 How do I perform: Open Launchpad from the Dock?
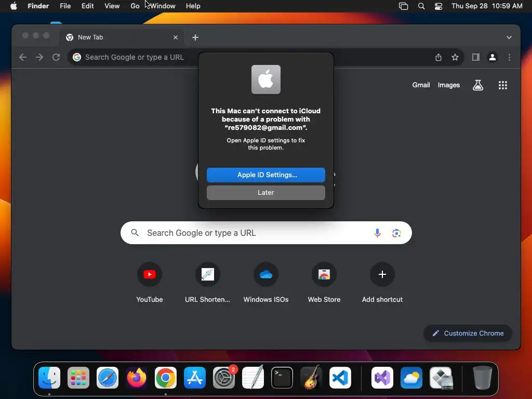(78, 378)
